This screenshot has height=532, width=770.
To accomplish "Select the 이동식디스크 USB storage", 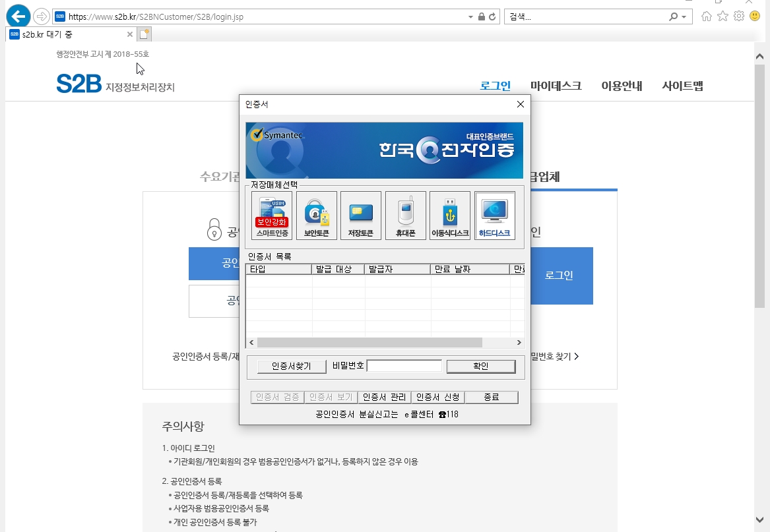I will click(x=450, y=216).
